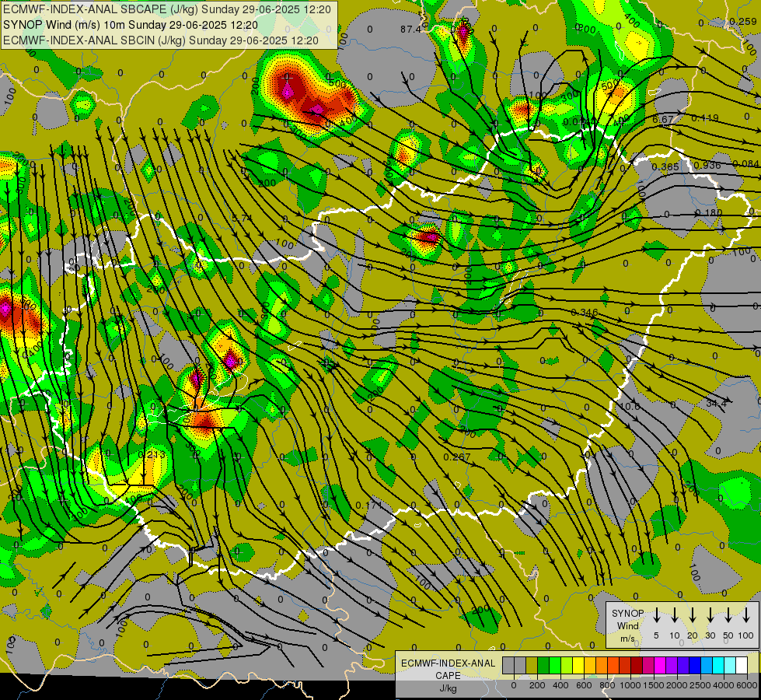Click the 20 m/s arrow in wind legend
Viewport: 761px width, 700px height.
(x=692, y=615)
